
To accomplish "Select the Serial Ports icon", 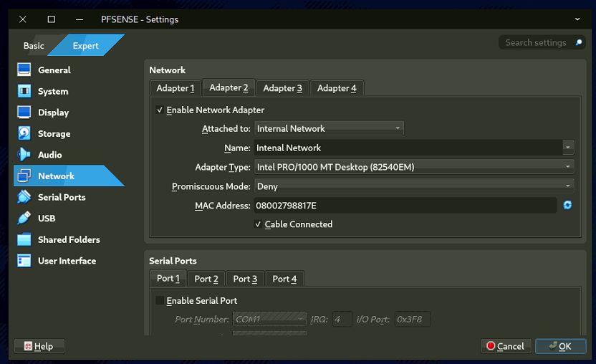I will tap(24, 197).
